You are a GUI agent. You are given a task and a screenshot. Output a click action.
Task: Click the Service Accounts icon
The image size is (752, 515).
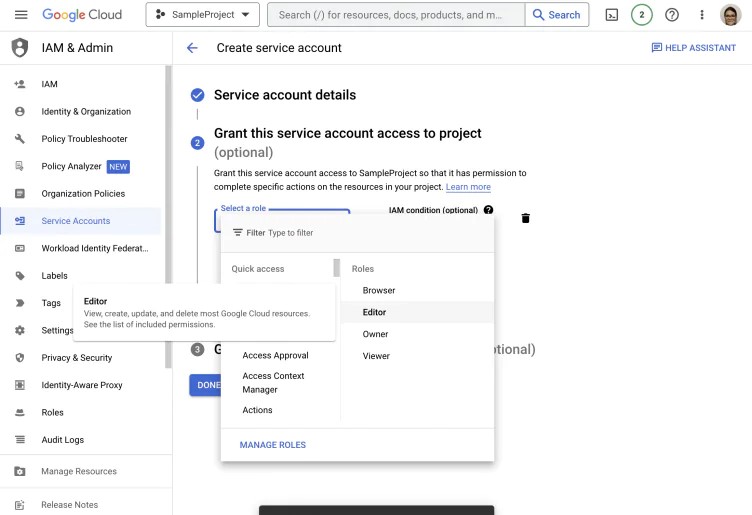tap(20, 221)
